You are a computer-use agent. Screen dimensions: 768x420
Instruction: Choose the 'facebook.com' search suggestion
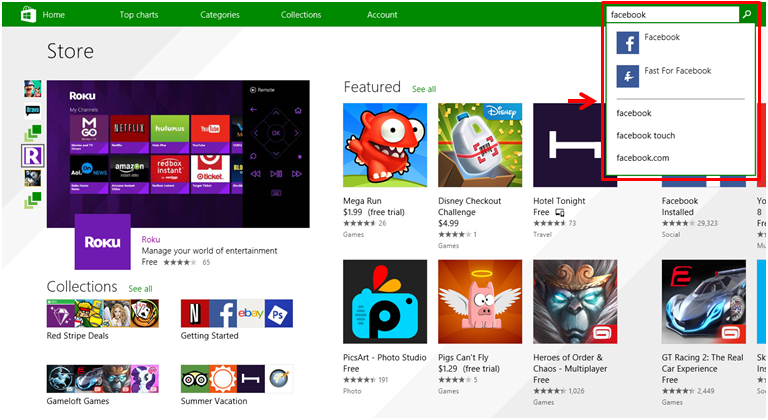tap(642, 157)
